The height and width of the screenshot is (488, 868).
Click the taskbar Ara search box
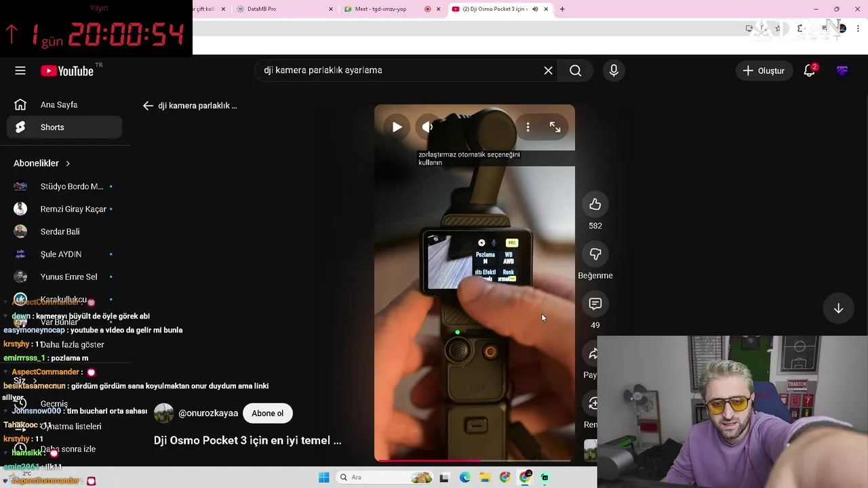384,478
